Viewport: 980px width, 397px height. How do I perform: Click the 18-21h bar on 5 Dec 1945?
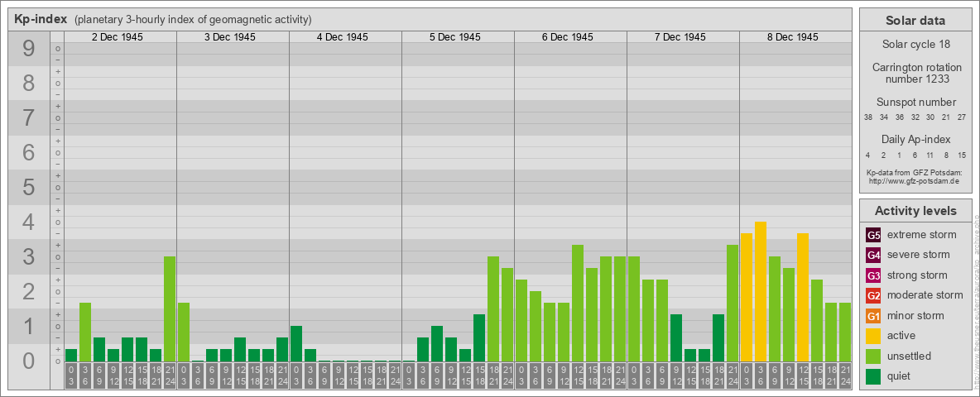pos(493,309)
